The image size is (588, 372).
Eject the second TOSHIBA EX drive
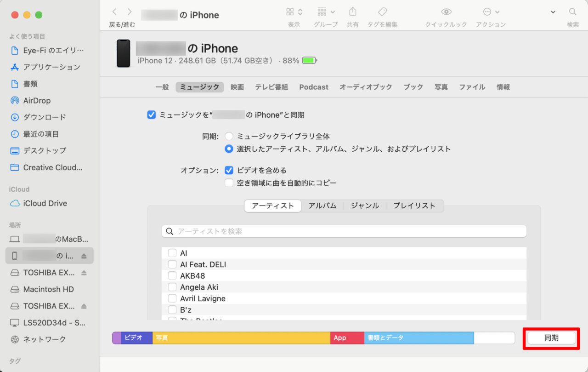coord(84,306)
